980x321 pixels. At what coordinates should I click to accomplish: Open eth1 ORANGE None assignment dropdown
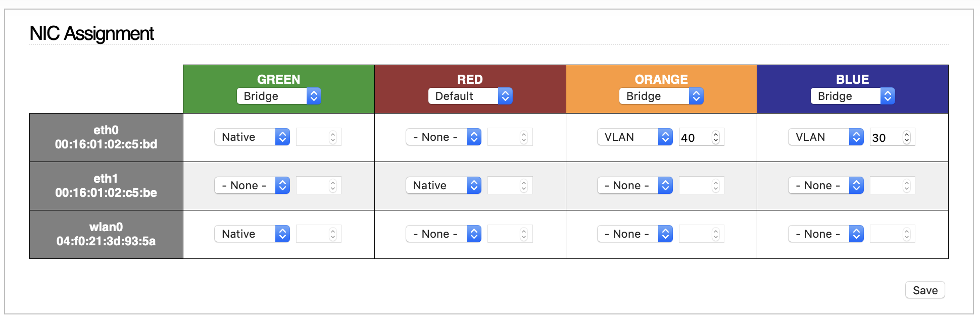pyautogui.click(x=635, y=185)
